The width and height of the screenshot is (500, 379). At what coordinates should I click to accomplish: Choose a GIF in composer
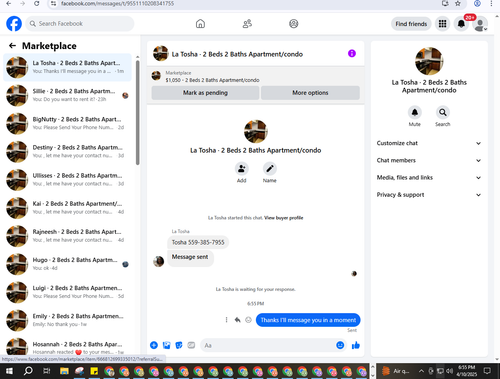[191, 345]
